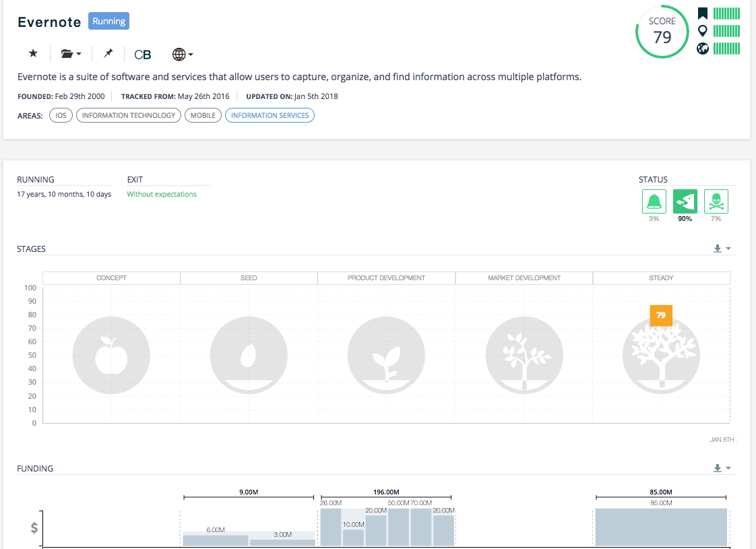Click the 6.00M funding bar
This screenshot has height=549, width=756.
[x=216, y=540]
